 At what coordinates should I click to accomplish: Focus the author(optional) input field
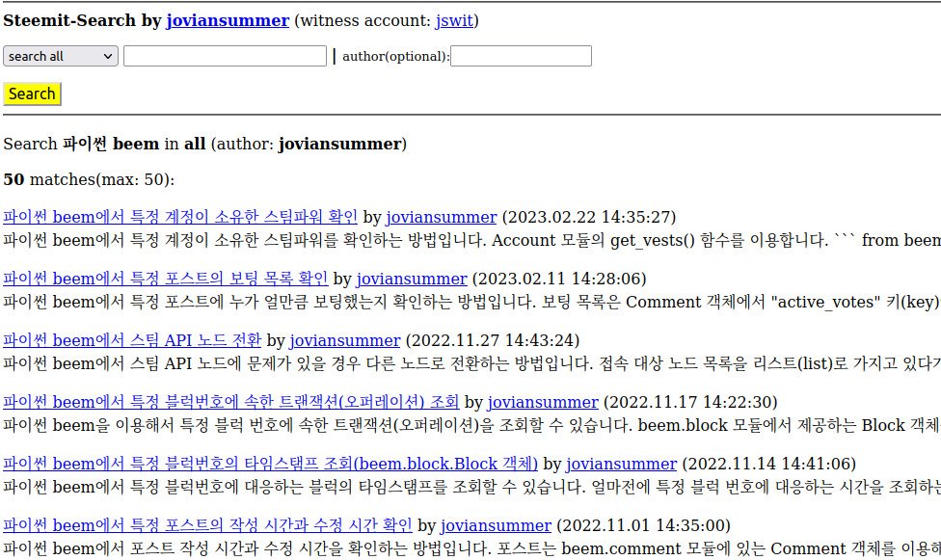coord(521,56)
